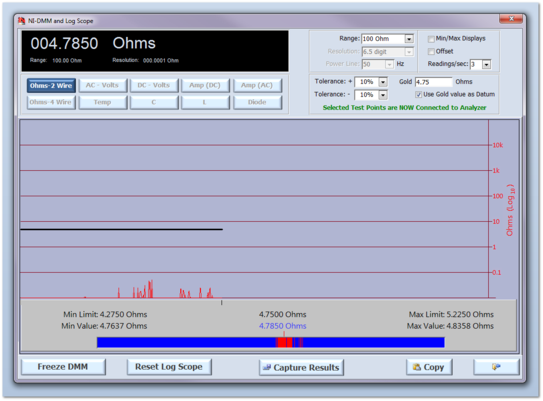Select DC - Volts measurement mode
The image size is (543, 401).
(154, 85)
